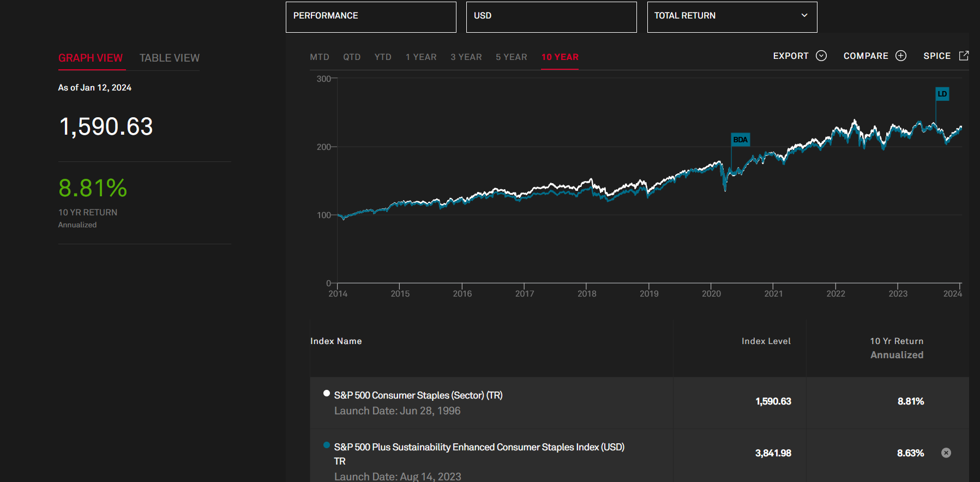Viewport: 980px width, 482px height.
Task: Click the Export down-arrow circle icon
Action: pos(821,56)
